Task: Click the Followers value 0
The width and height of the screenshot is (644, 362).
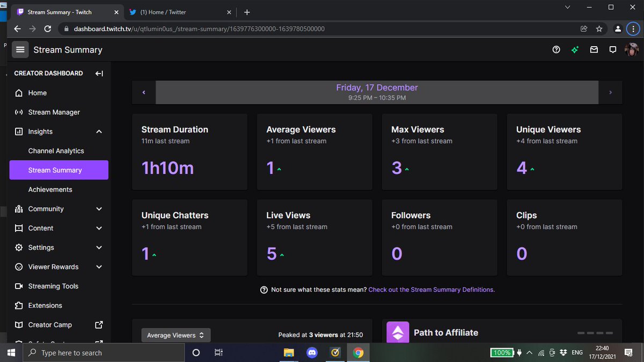Action: pos(397,254)
